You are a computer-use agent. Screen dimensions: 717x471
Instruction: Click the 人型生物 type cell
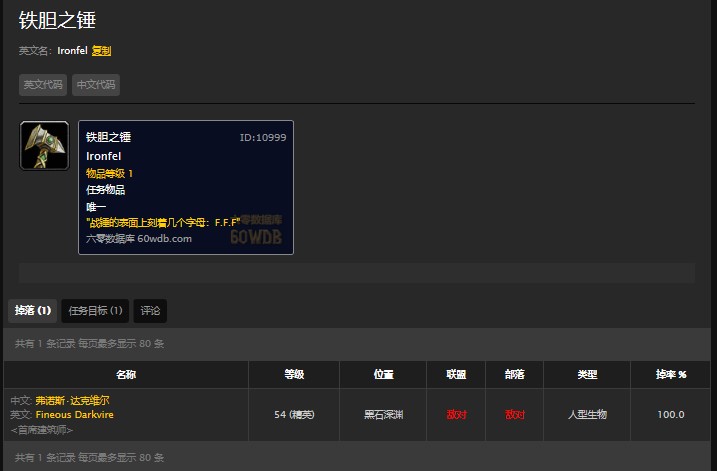(x=587, y=415)
